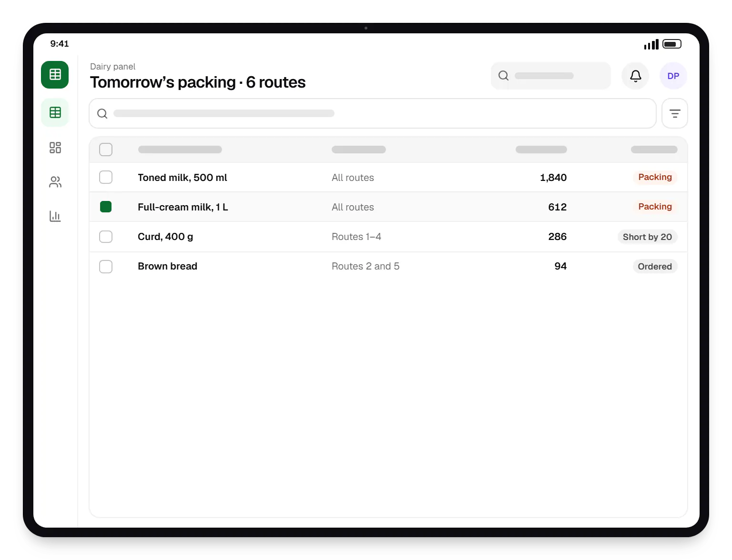Toggle the select-all header checkbox
Image resolution: width=732 pixels, height=560 pixels.
point(106,150)
